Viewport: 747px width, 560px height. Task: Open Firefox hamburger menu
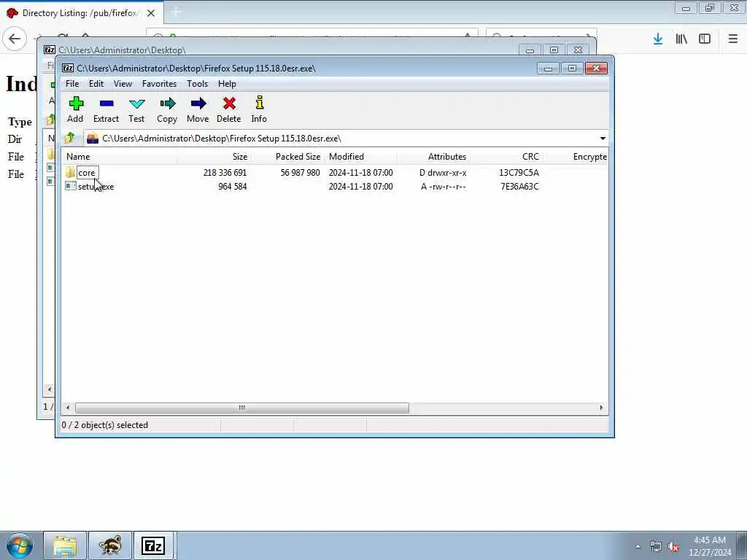coord(732,39)
